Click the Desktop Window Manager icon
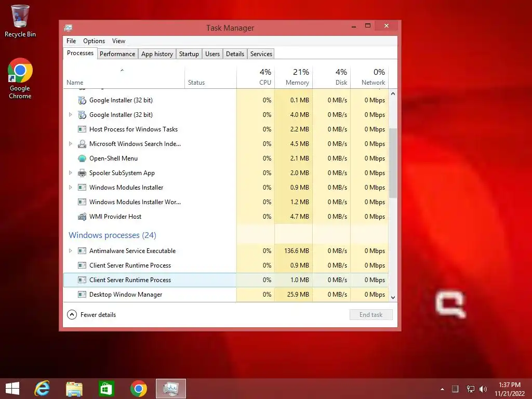Screen dimensions: 532x399 point(82,295)
